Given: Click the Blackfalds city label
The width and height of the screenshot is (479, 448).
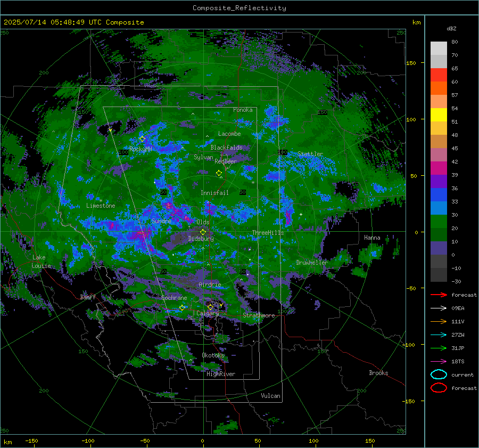Looking at the screenshot, I should (226, 148).
